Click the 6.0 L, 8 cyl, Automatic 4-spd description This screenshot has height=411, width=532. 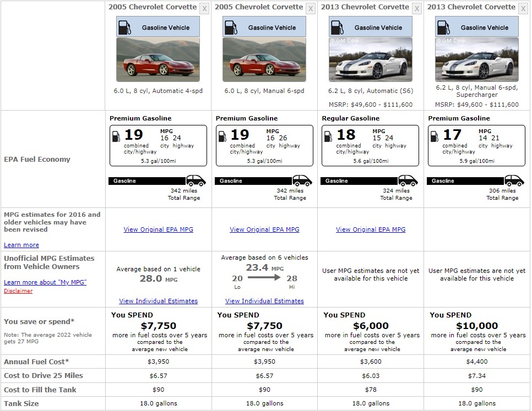click(x=158, y=91)
